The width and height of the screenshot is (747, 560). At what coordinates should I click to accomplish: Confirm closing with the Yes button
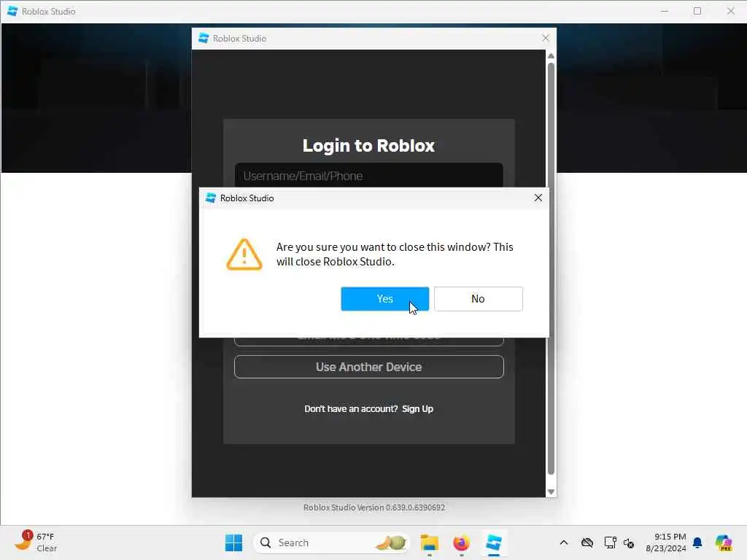[384, 298]
